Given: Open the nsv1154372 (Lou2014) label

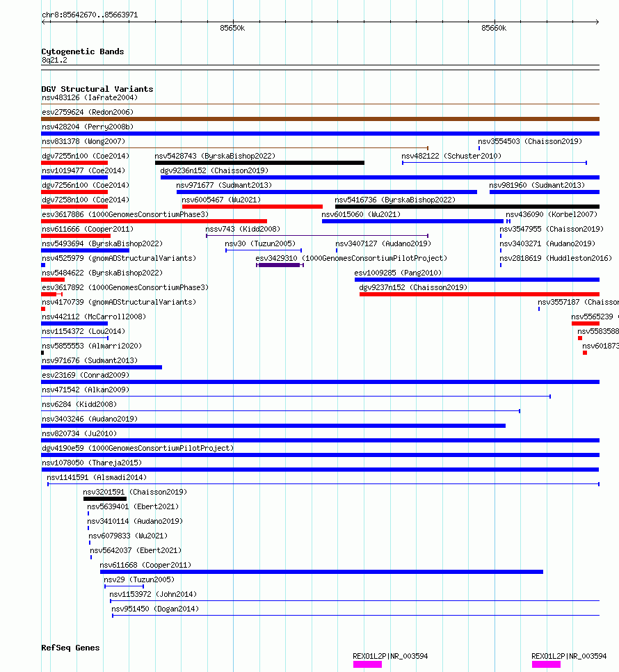Looking at the screenshot, I should pos(83,331).
